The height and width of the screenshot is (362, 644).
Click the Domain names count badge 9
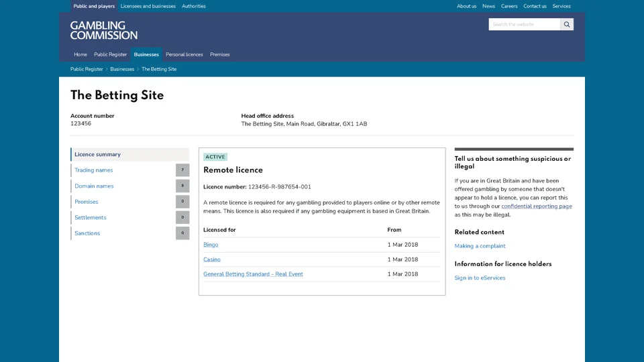coord(182,186)
